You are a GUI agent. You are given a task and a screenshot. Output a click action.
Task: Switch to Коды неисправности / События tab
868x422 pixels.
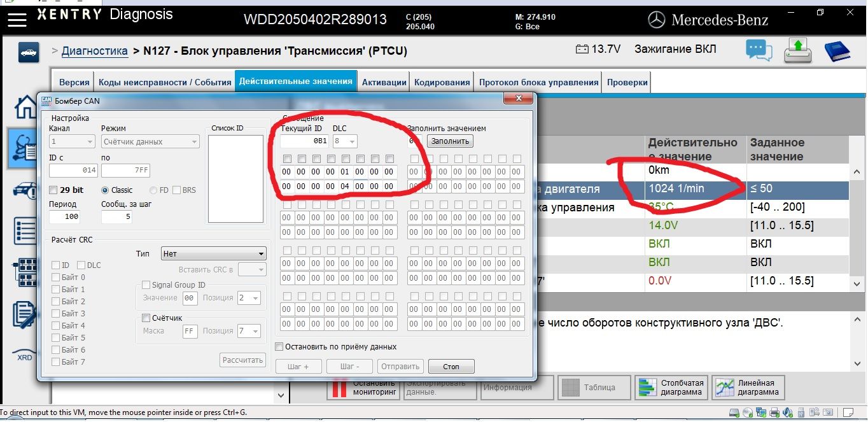(x=164, y=82)
